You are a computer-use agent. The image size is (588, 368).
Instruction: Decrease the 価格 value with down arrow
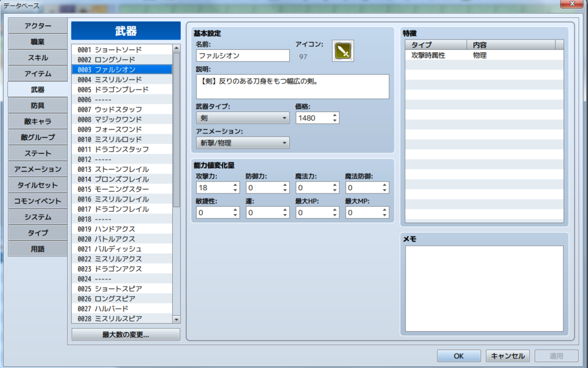pyautogui.click(x=334, y=120)
